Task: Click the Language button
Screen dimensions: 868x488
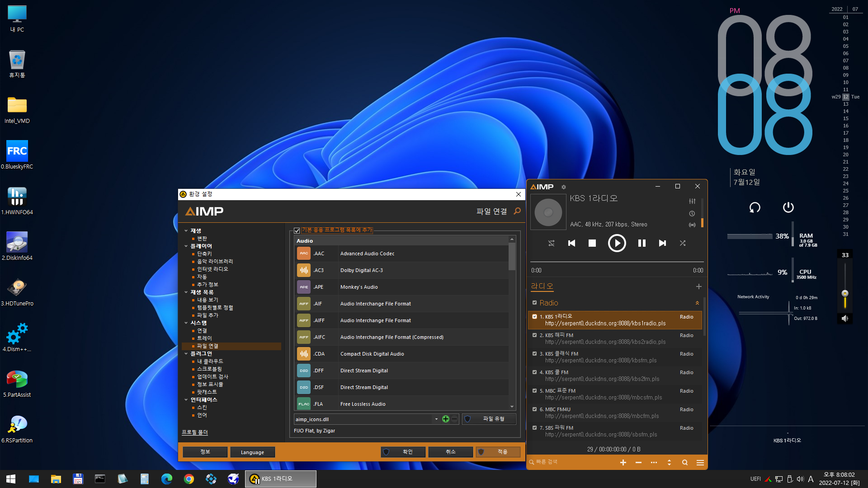Action: (x=253, y=452)
